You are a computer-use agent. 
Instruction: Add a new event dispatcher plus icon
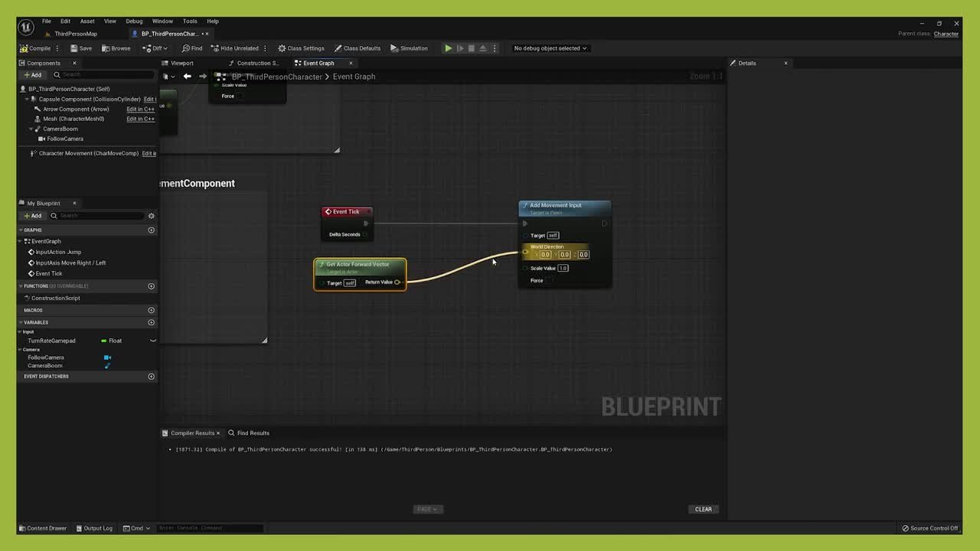tap(151, 377)
